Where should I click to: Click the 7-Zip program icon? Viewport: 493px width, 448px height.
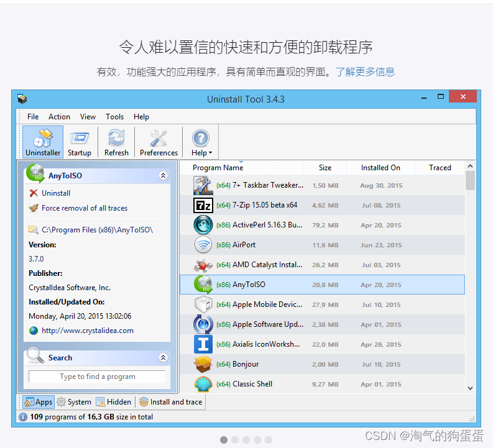[203, 205]
